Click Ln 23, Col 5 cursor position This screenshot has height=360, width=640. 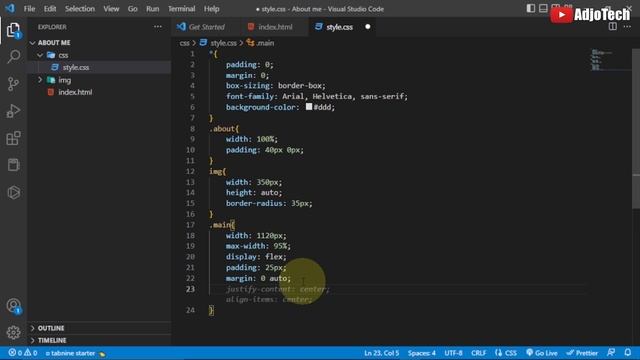(382, 353)
